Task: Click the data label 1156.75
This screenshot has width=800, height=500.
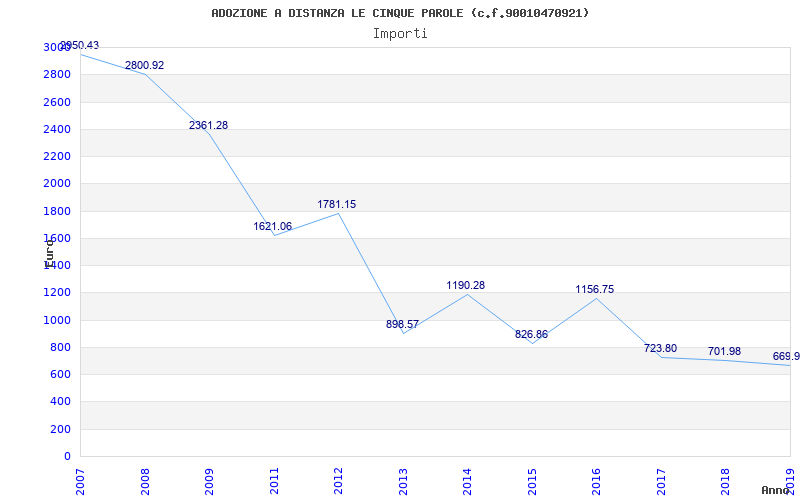Action: (x=594, y=289)
